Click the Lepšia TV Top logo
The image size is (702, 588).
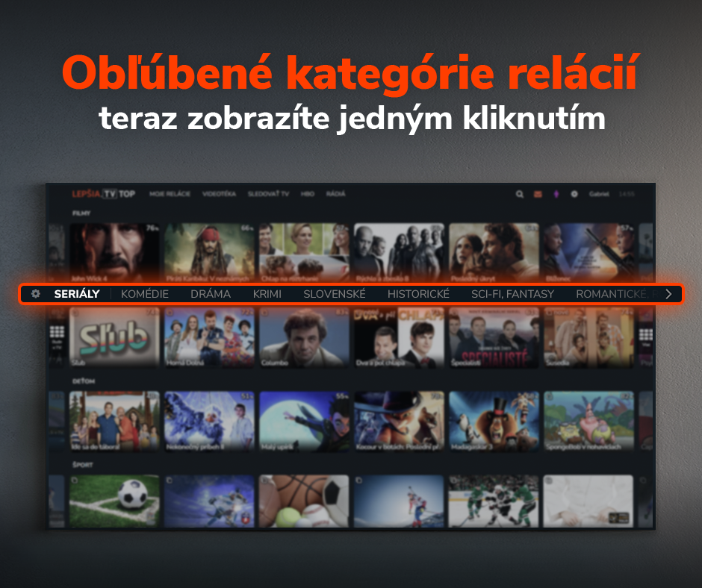103,194
